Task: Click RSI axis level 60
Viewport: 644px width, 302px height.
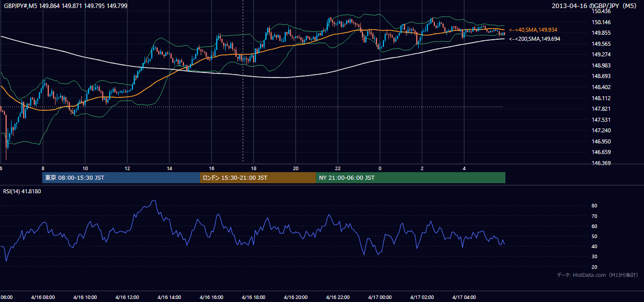Action: click(x=595, y=226)
